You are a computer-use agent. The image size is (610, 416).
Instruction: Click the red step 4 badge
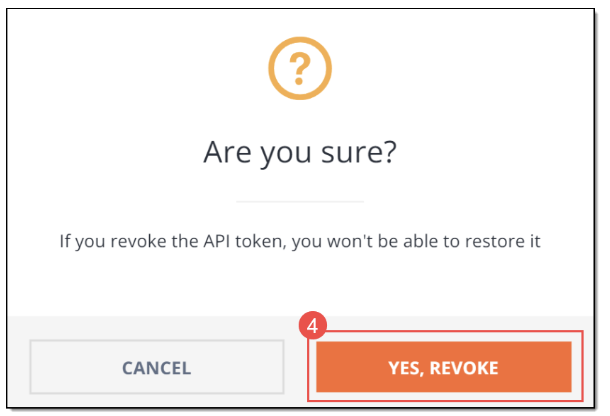[x=313, y=325]
